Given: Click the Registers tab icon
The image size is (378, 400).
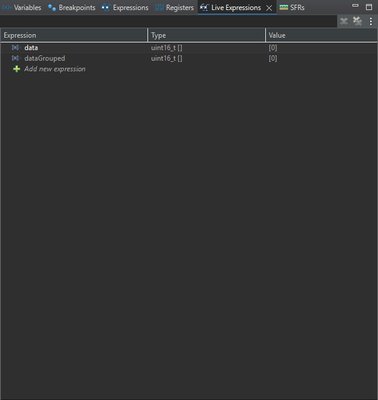Looking at the screenshot, I should [159, 7].
